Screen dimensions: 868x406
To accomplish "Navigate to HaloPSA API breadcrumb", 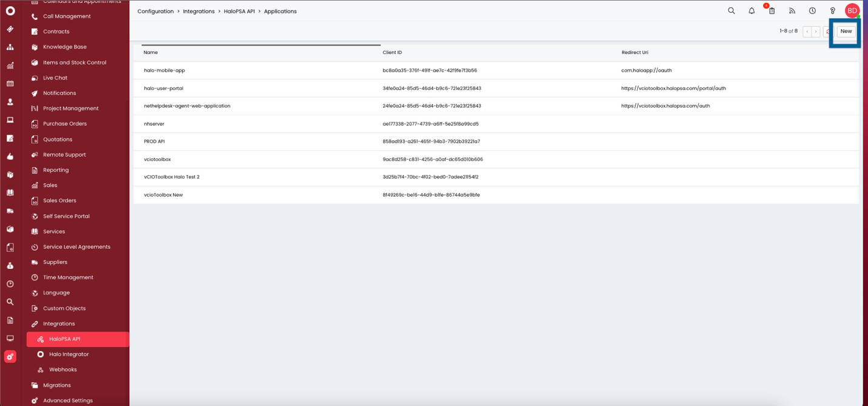I will click(x=239, y=12).
